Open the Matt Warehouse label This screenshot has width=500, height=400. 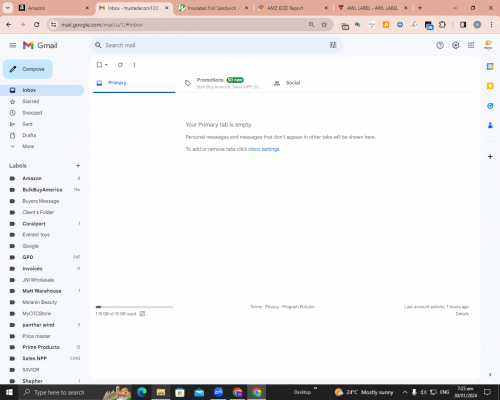42,291
